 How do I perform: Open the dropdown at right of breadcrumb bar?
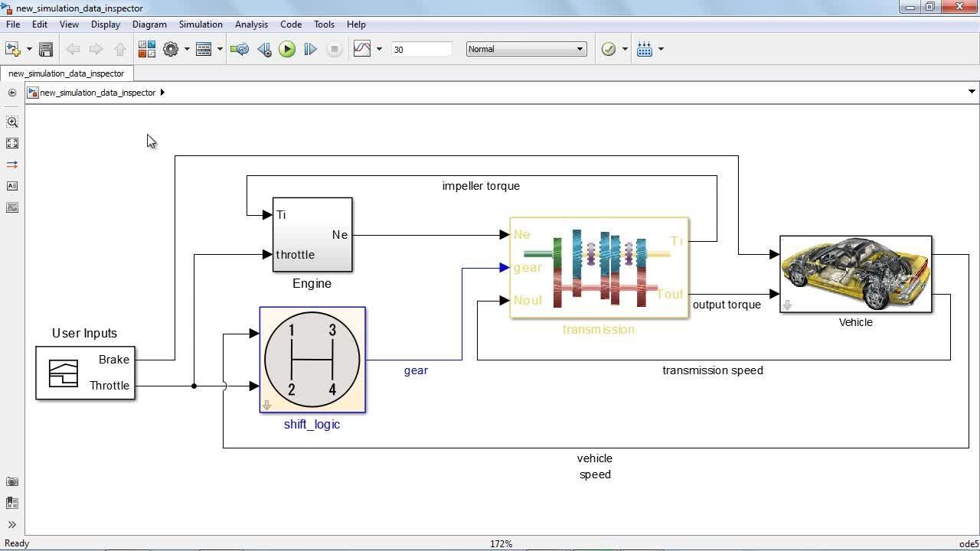972,92
